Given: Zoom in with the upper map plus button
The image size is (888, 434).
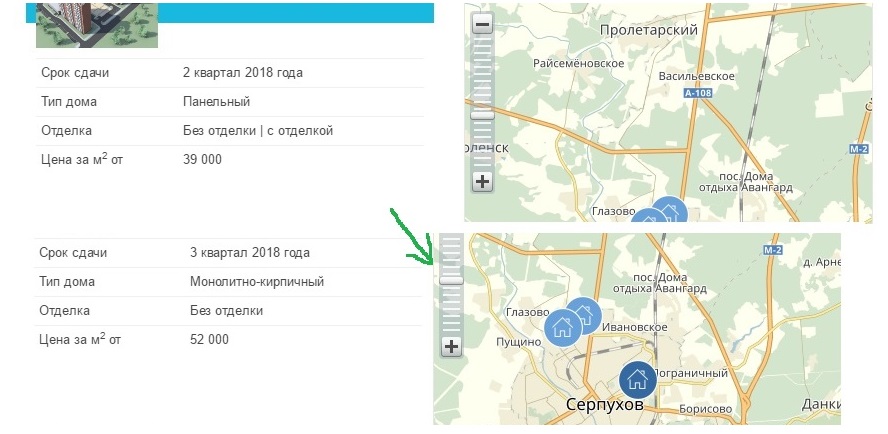Looking at the screenshot, I should coord(483,182).
